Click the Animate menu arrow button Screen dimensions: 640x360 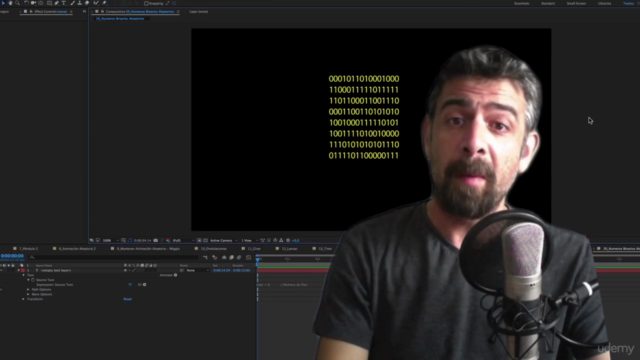(175, 275)
